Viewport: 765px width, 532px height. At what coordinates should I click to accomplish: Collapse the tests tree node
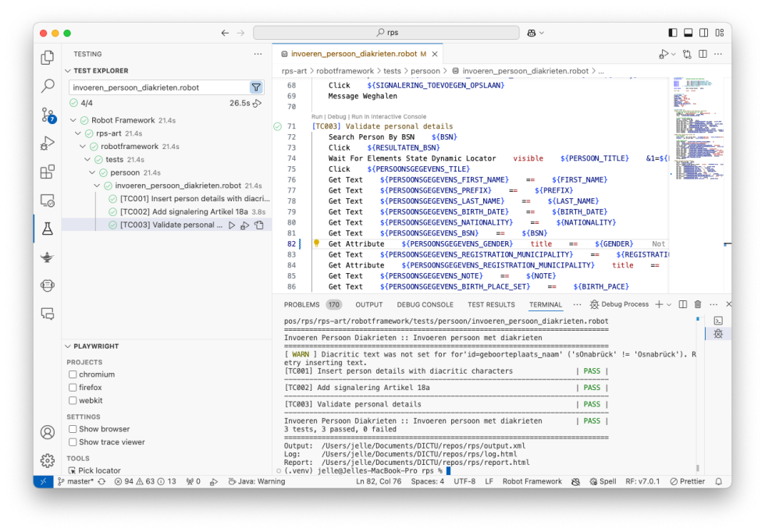[x=87, y=159]
